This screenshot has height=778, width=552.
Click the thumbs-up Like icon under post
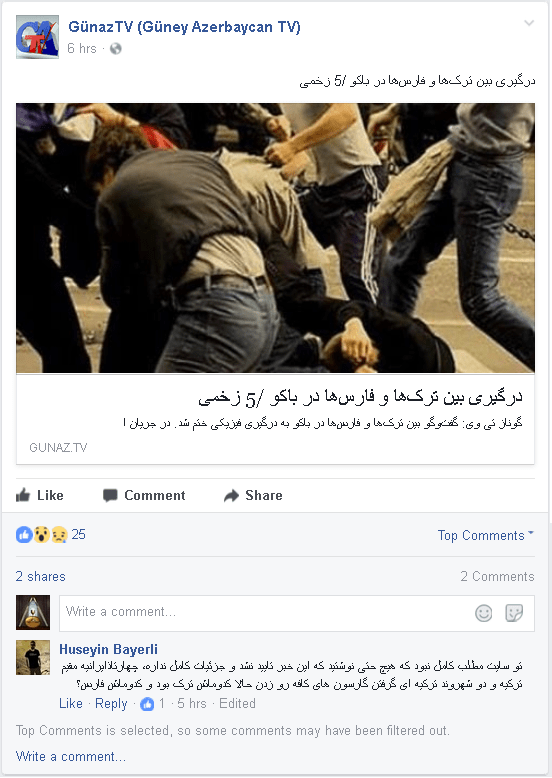(23, 495)
